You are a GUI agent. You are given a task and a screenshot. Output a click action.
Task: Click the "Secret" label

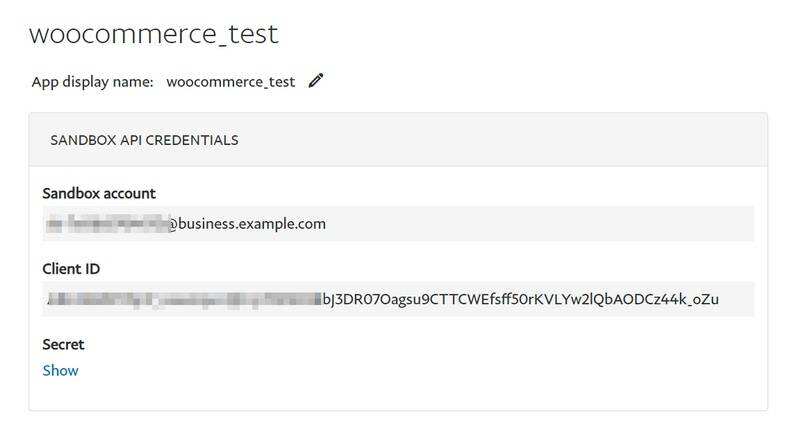[63, 344]
